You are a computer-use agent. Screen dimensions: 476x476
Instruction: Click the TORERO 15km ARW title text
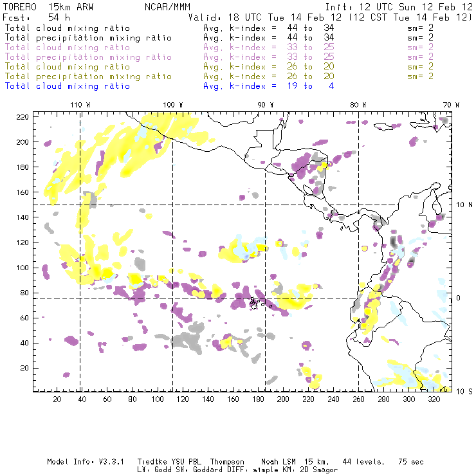pos(48,7)
